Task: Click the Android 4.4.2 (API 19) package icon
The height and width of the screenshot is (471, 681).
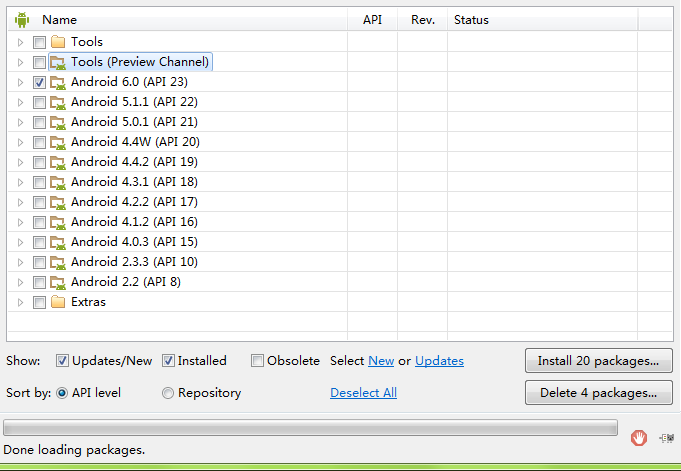Action: click(x=58, y=162)
